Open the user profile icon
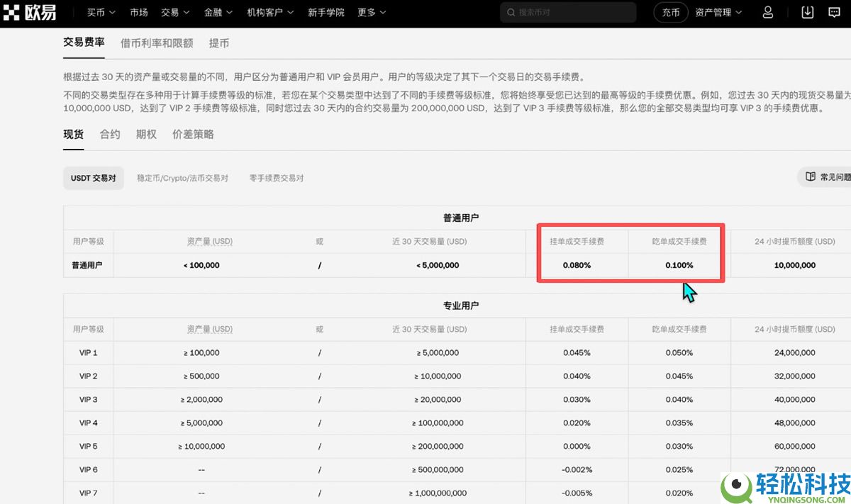This screenshot has width=851, height=504. tap(767, 12)
